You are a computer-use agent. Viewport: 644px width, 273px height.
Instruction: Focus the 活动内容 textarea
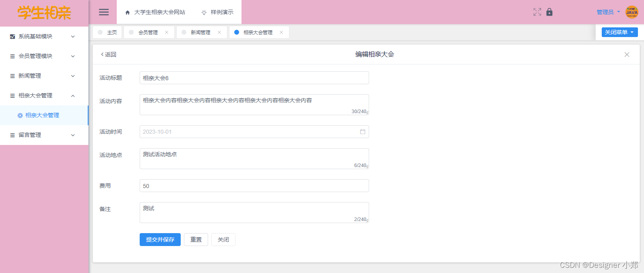point(254,105)
